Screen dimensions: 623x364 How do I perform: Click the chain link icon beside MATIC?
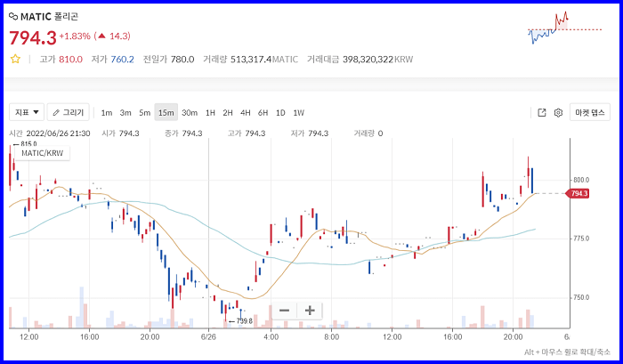click(13, 16)
